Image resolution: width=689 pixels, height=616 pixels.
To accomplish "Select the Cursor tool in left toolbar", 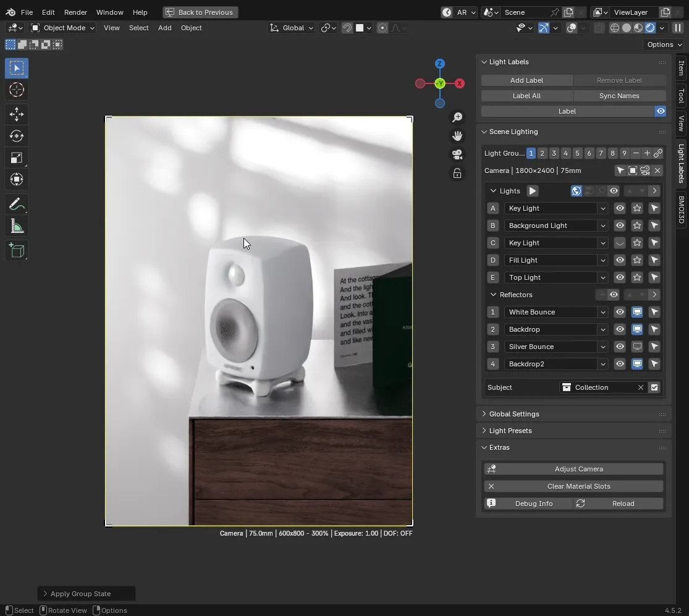I will click(x=16, y=90).
